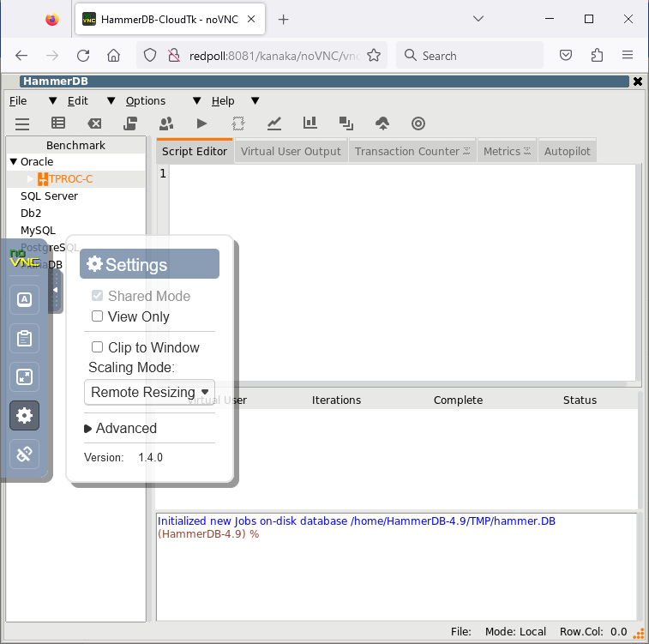649x644 pixels.
Task: Toggle noVNC fullscreen mode
Action: tap(24, 376)
